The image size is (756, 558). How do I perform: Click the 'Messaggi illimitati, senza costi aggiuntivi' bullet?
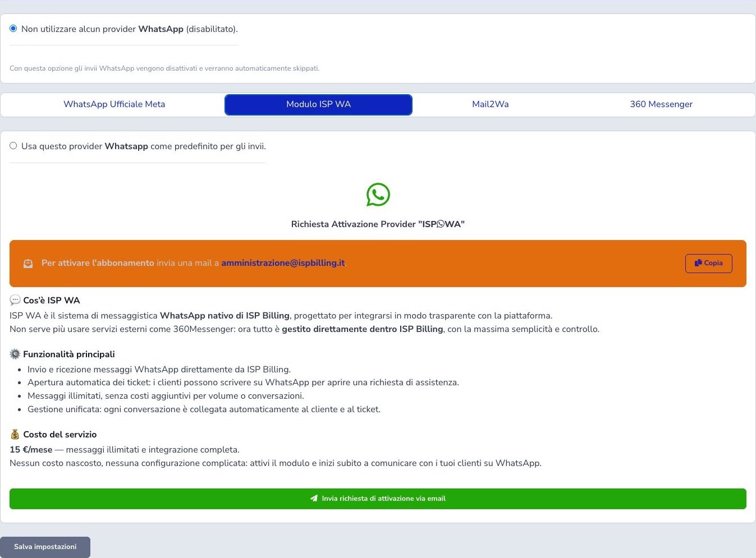(x=166, y=396)
